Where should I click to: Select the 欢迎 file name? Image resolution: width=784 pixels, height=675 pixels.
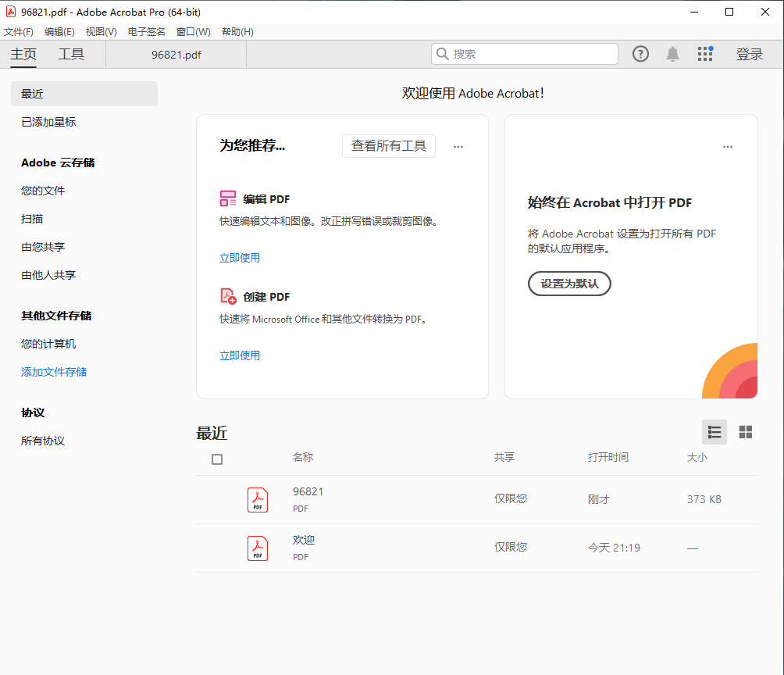coord(304,540)
